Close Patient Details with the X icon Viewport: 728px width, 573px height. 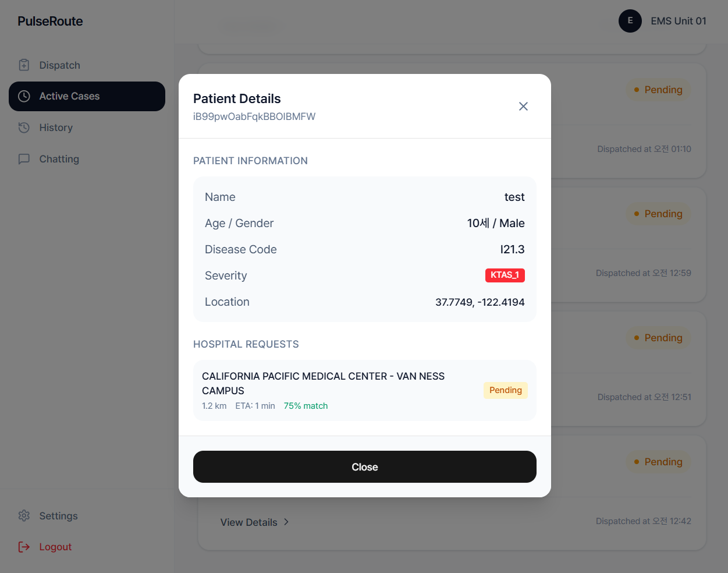[x=523, y=106]
